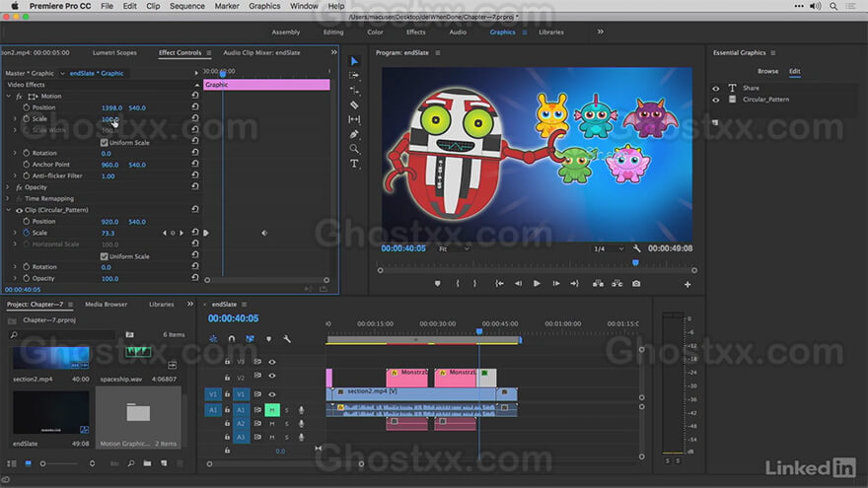
Task: Select the Pen tool
Action: point(354,134)
